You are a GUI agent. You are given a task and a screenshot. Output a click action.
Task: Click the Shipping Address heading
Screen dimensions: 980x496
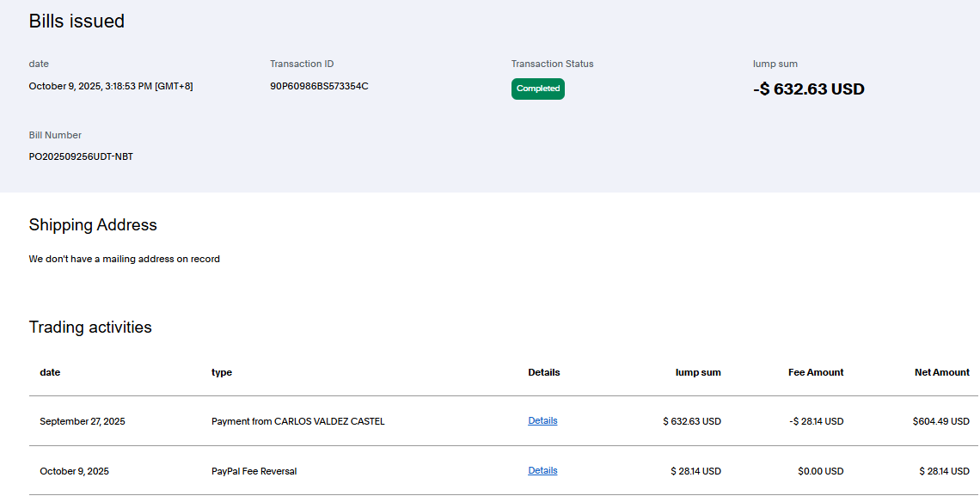tap(93, 225)
